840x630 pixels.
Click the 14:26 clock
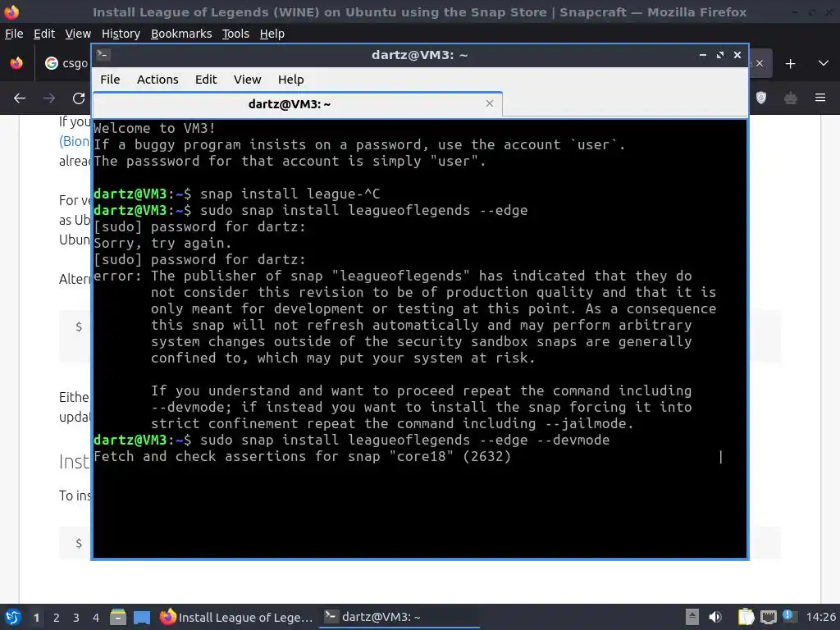pyautogui.click(x=820, y=617)
